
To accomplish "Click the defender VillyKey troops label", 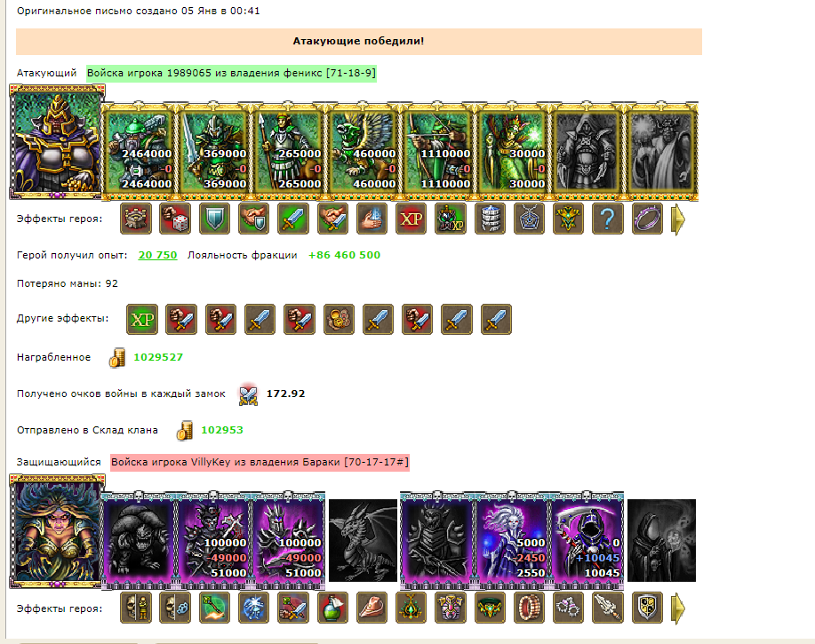I will 260,462.
